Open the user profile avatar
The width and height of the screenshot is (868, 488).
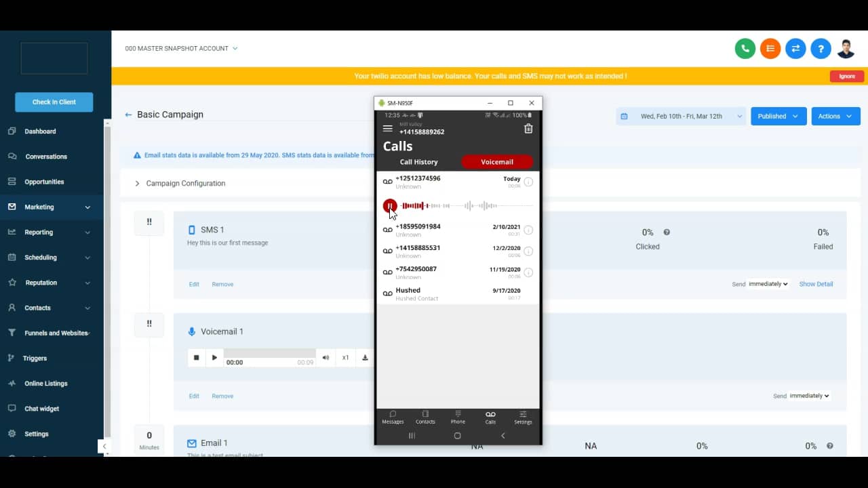tap(846, 49)
